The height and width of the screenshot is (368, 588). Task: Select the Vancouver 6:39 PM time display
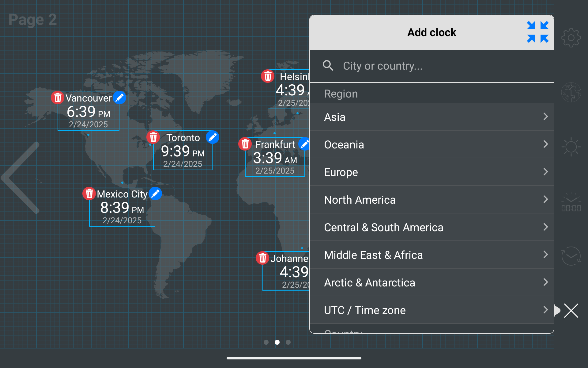click(89, 112)
